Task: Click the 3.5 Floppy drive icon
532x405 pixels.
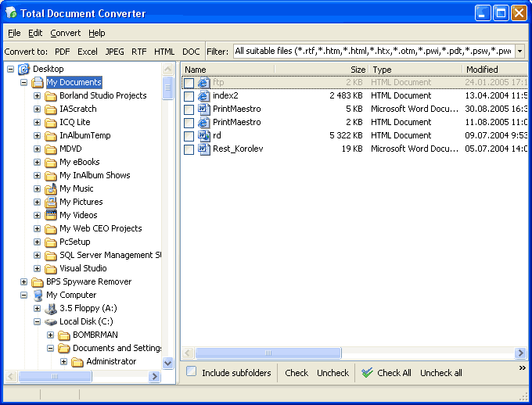Action: [51, 308]
